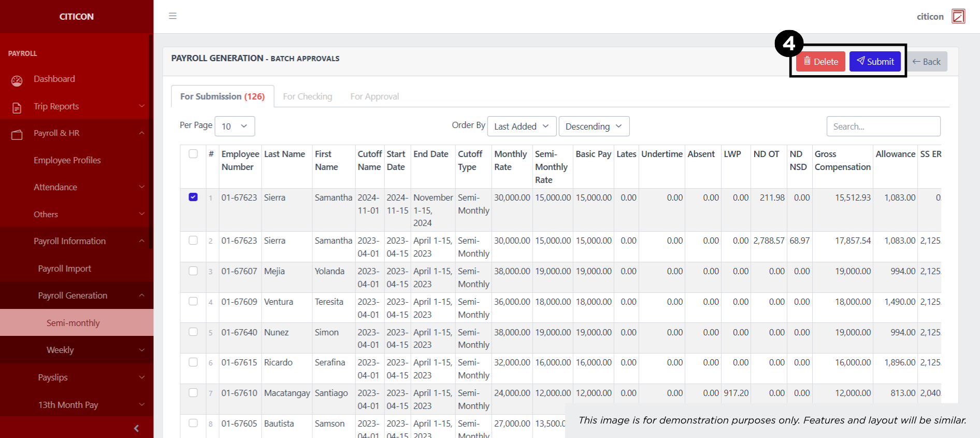Select the For Submission tab

pyautogui.click(x=222, y=96)
